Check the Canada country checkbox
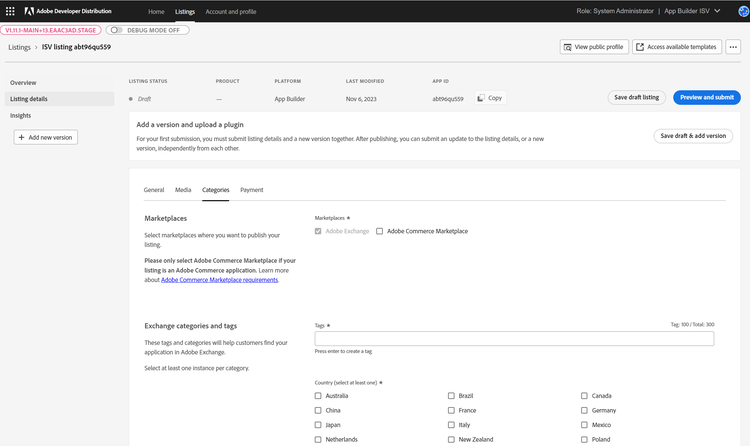The image size is (750, 446). (x=584, y=396)
